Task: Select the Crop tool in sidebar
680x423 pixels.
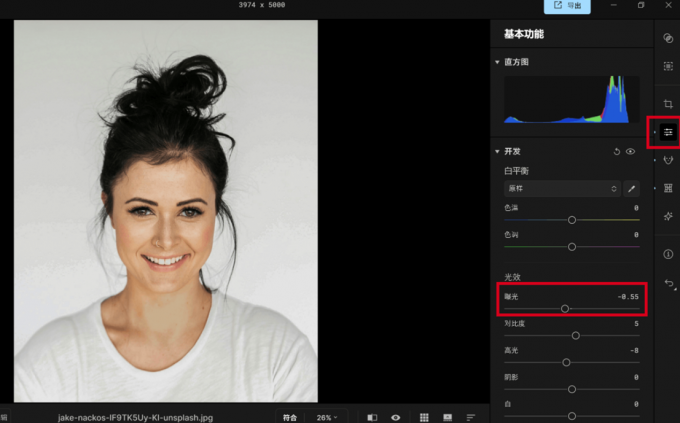Action: [x=668, y=104]
